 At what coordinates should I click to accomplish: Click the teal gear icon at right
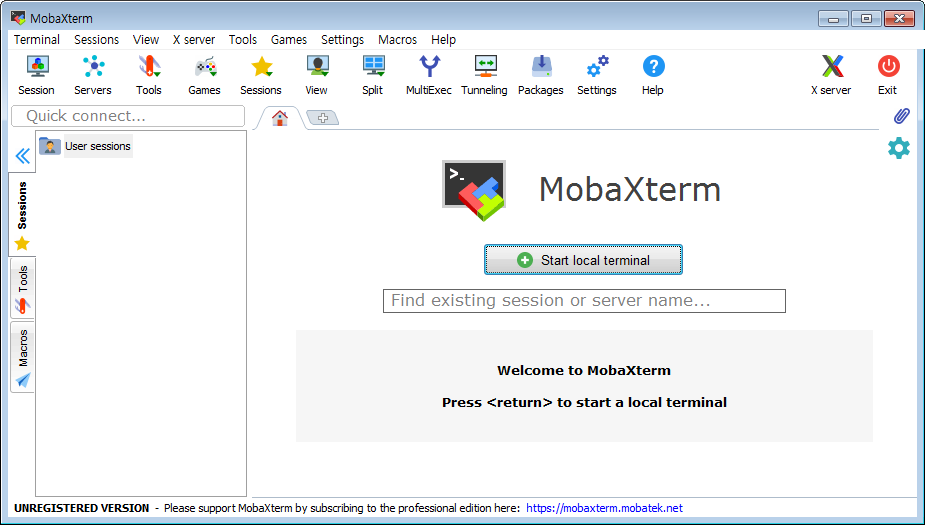click(x=899, y=148)
